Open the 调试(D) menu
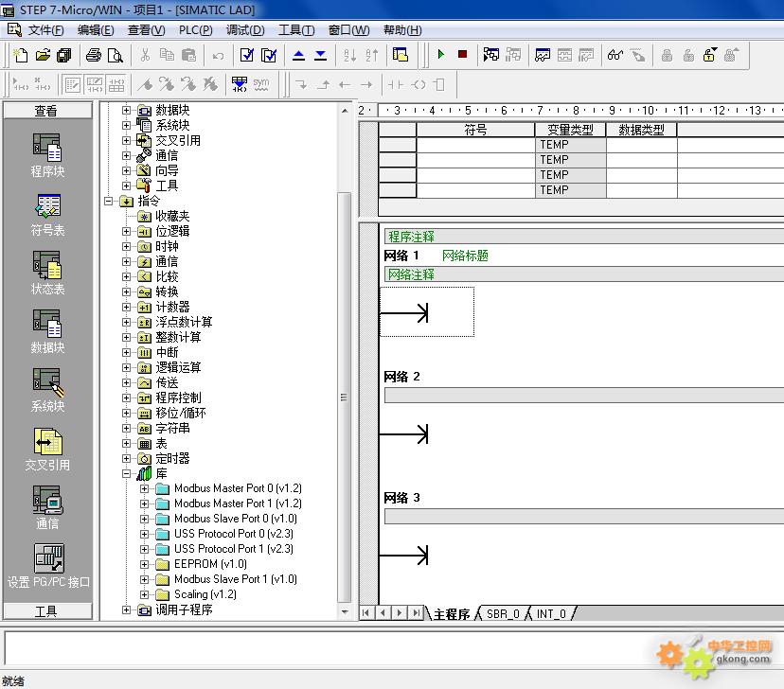 pos(245,30)
